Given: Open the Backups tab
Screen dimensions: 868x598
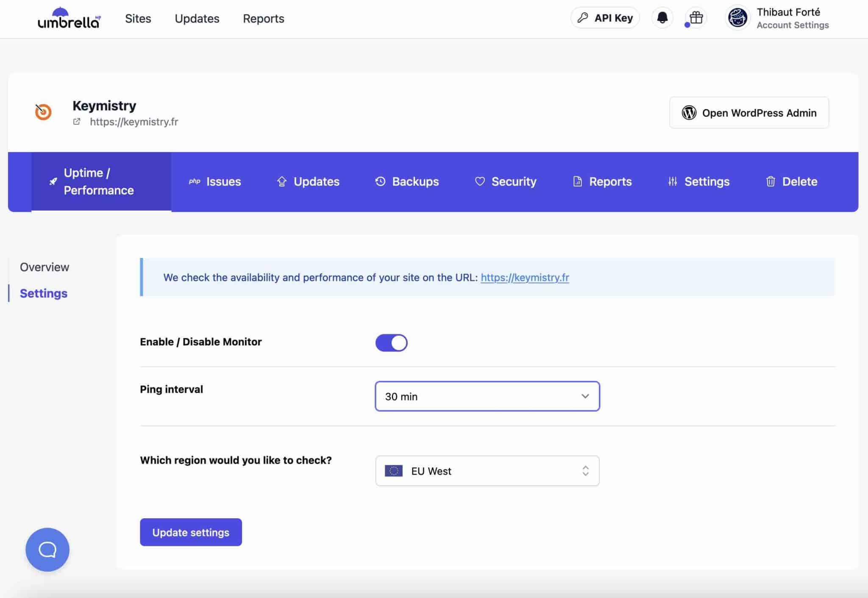Looking at the screenshot, I should [407, 182].
